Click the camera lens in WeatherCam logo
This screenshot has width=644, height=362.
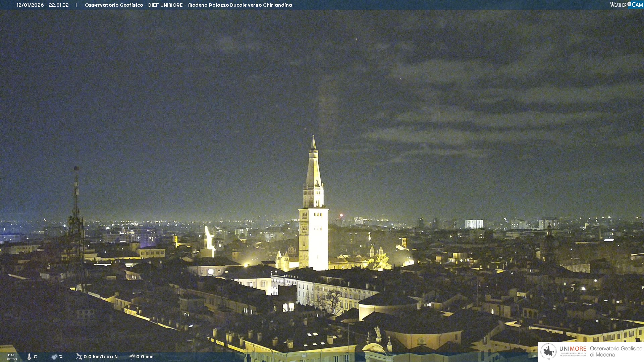pos(629,4)
